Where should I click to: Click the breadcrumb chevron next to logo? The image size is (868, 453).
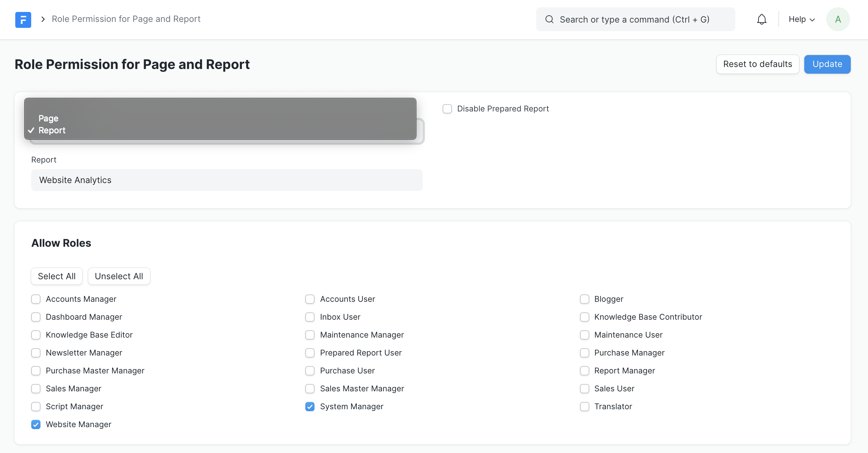[43, 19]
